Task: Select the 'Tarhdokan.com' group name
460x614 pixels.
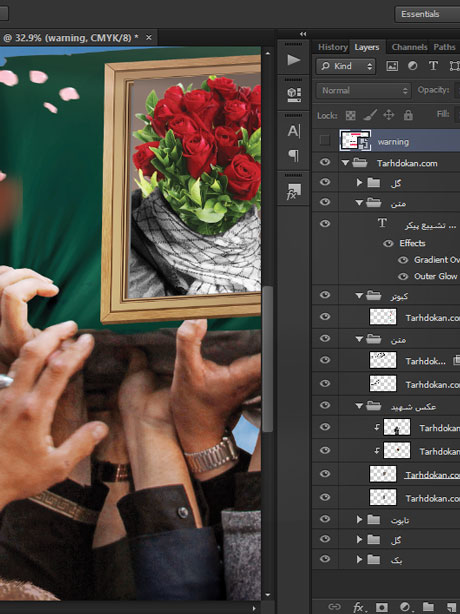Action: coord(407,163)
